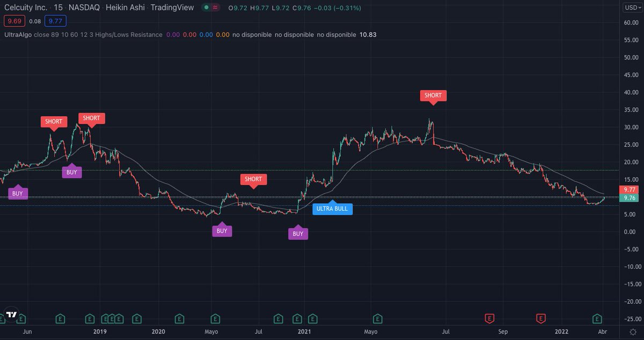Click the 0.08 spread value
The width and height of the screenshot is (644, 340).
point(34,21)
